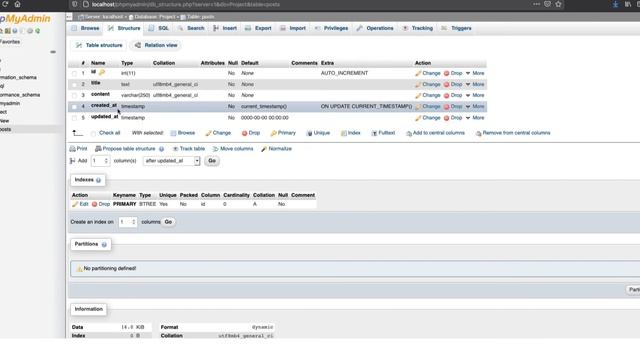
Task: Click Remove from central columns
Action: (x=513, y=133)
